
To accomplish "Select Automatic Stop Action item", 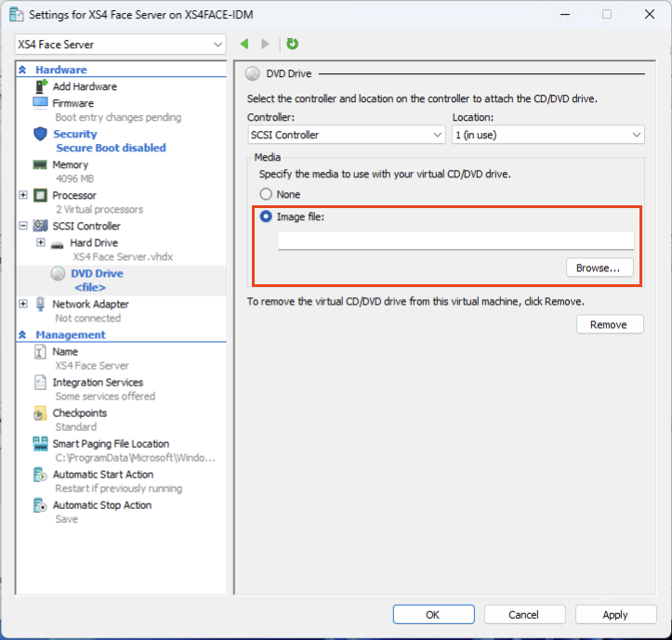I will [102, 505].
